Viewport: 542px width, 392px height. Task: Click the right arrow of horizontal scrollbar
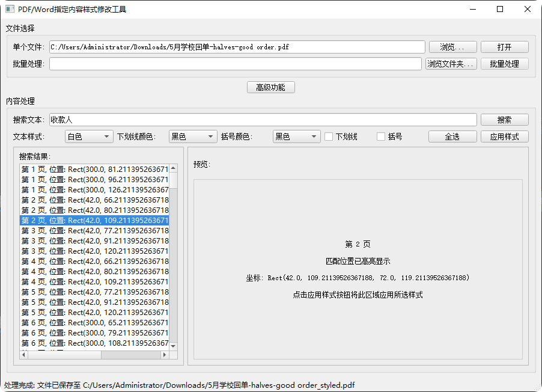[165, 355]
